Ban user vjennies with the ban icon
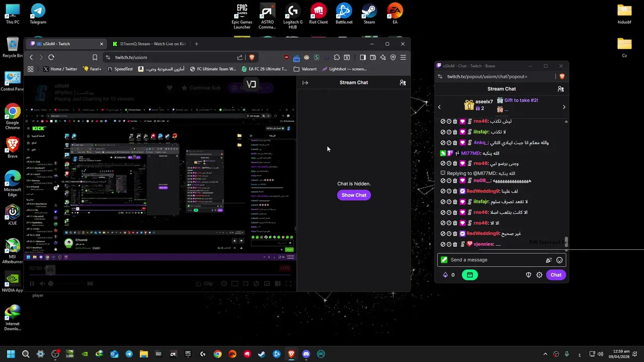Viewport: 644px width, 362px height. pyautogui.click(x=443, y=244)
